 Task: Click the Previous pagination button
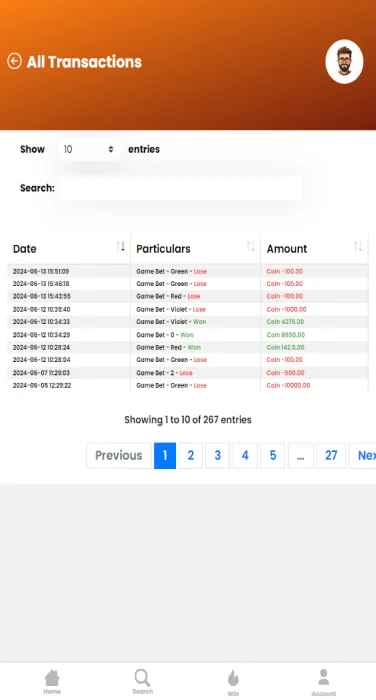(x=119, y=455)
